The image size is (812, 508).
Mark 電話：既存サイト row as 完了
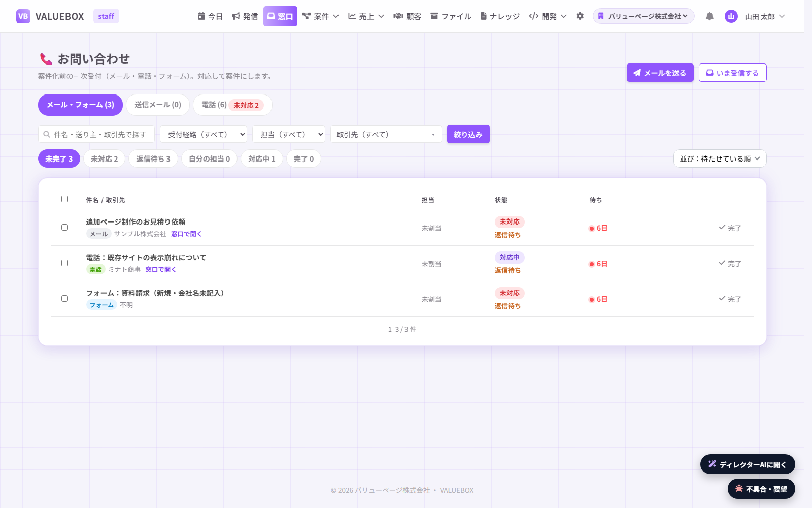[x=730, y=264]
